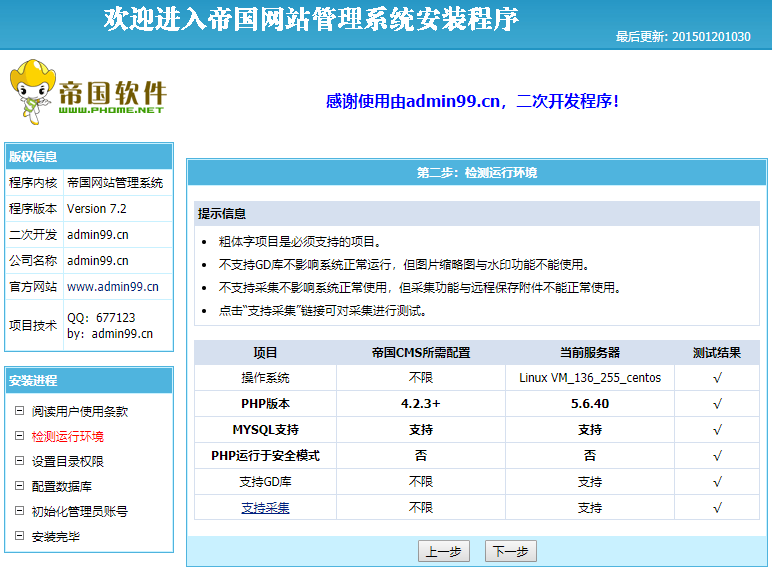Image resolution: width=772 pixels, height=569 pixels.
Task: Click the 帝国软件 mascot logo
Action: pyautogui.click(x=88, y=92)
